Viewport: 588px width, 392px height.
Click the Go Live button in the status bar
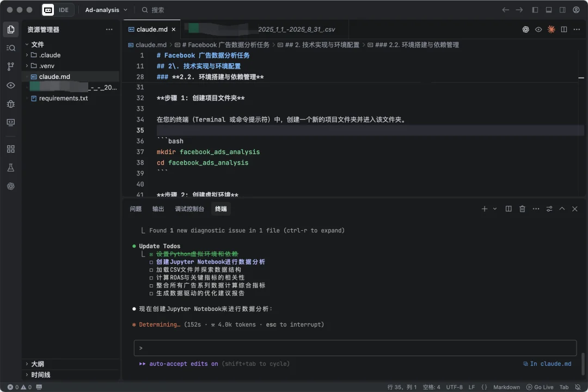pos(541,387)
